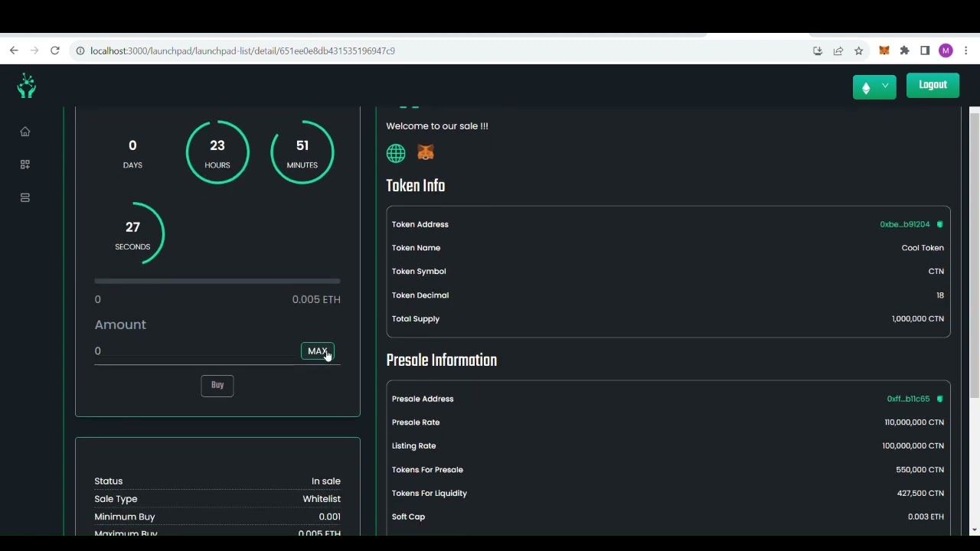The height and width of the screenshot is (551, 980).
Task: Click the 51 minutes countdown circle
Action: pos(302,152)
